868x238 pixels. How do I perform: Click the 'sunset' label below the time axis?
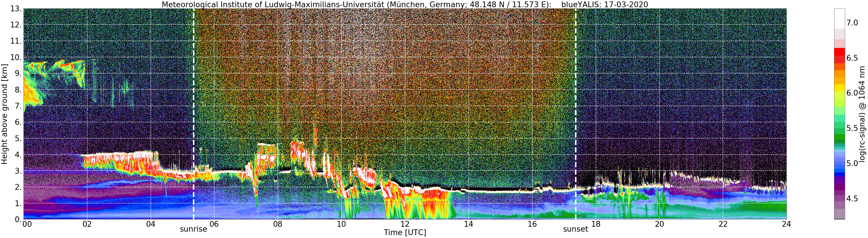click(575, 229)
